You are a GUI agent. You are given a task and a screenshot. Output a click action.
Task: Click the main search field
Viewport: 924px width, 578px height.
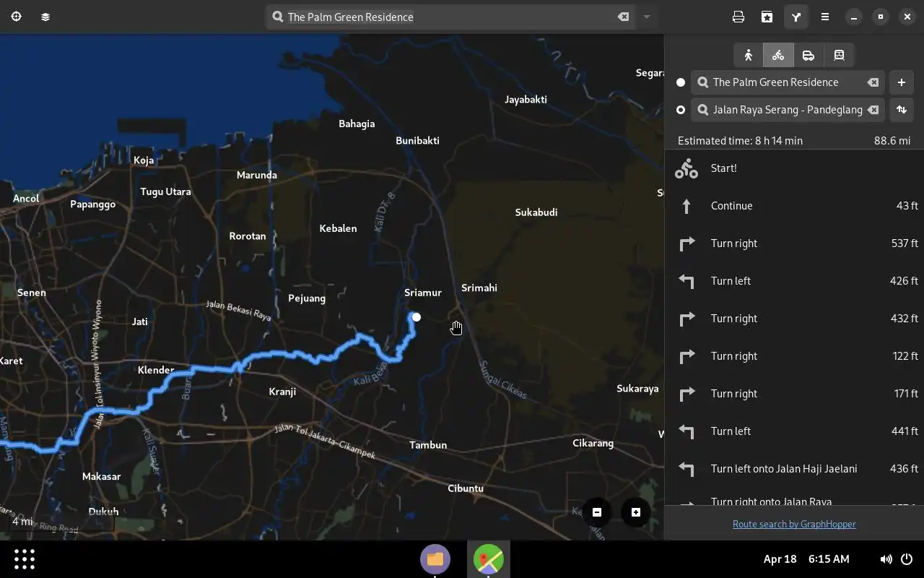click(450, 17)
